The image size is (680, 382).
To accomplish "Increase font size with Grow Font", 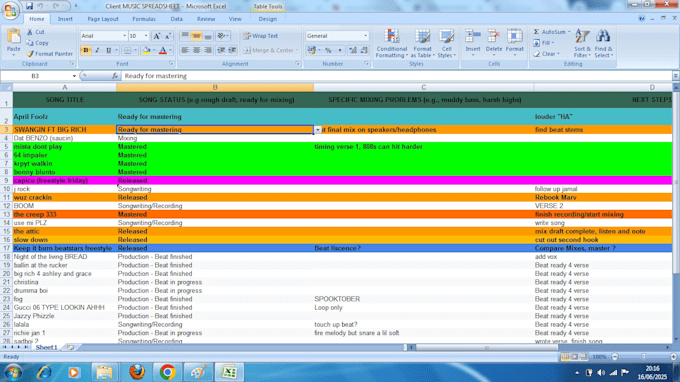I will tap(157, 36).
